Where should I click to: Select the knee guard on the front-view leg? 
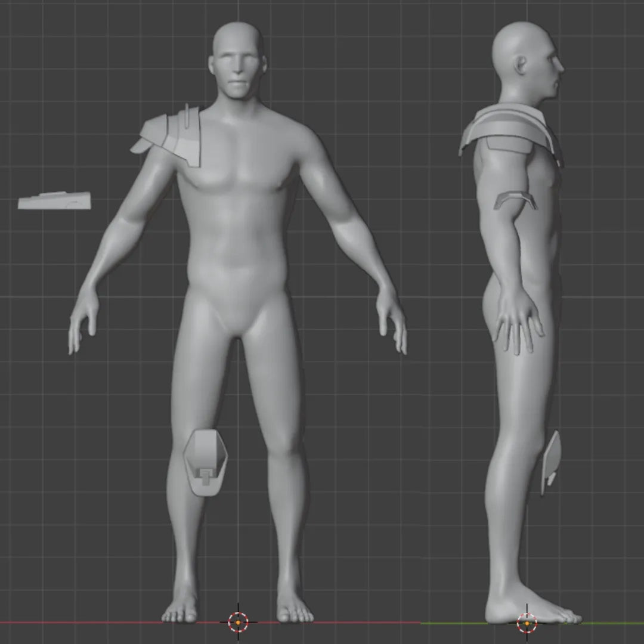coord(206,462)
